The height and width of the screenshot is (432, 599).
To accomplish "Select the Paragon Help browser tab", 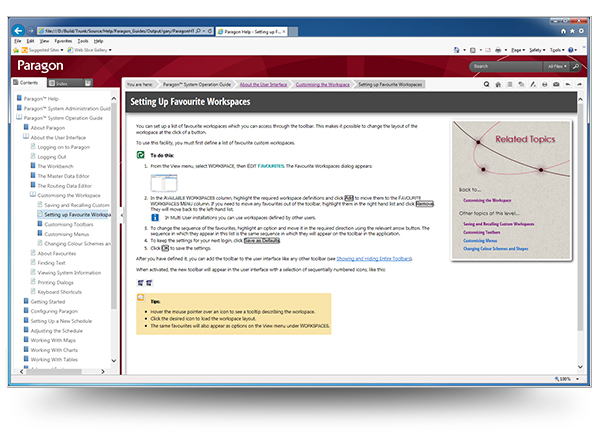I will tap(252, 32).
